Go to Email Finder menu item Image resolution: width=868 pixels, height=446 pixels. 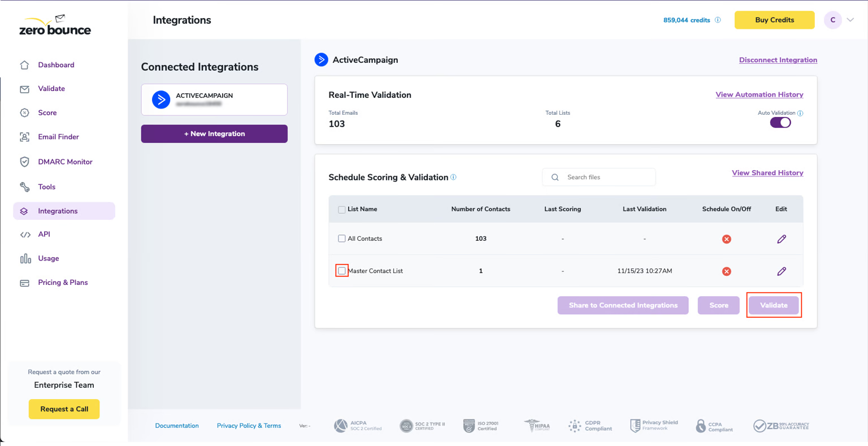pos(58,137)
